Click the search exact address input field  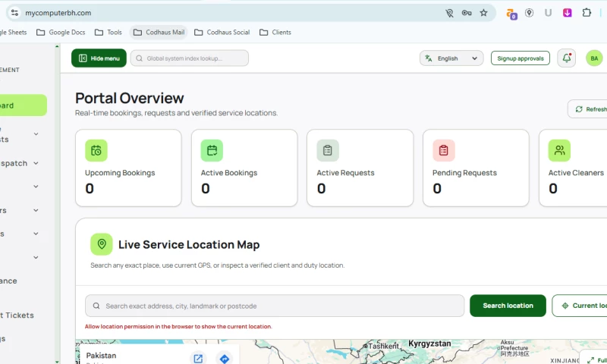[x=275, y=306]
